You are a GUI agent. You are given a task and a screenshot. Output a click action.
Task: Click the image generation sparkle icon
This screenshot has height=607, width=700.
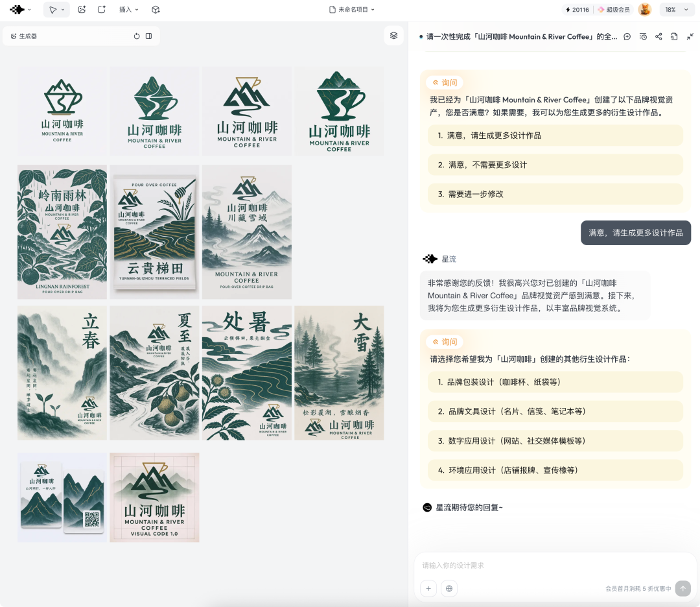point(82,9)
